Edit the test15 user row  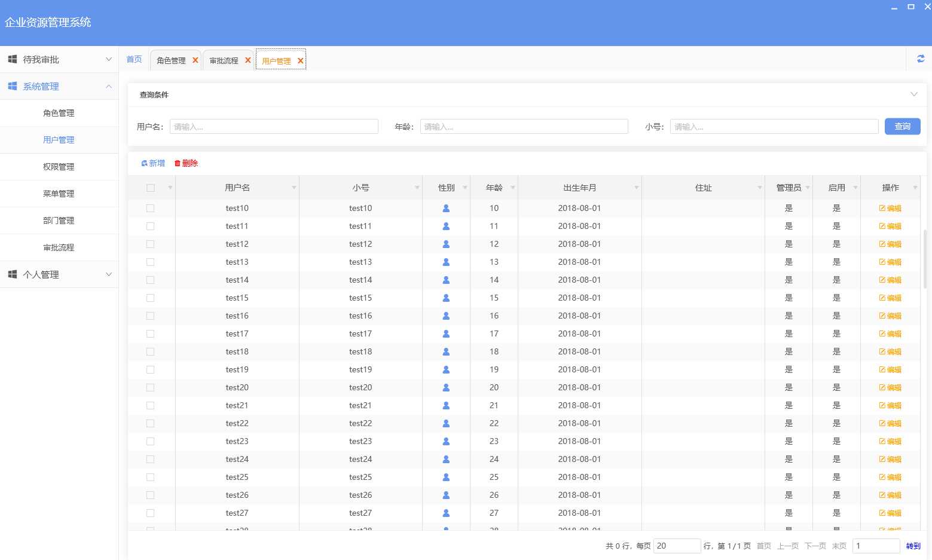(x=890, y=298)
